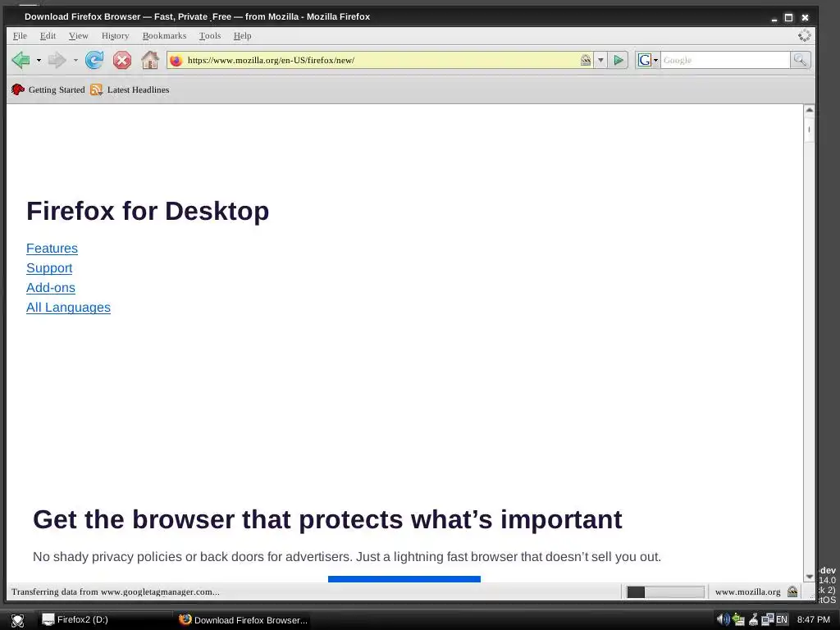
Task: Stop loading with the red Stop button
Action: (x=122, y=60)
